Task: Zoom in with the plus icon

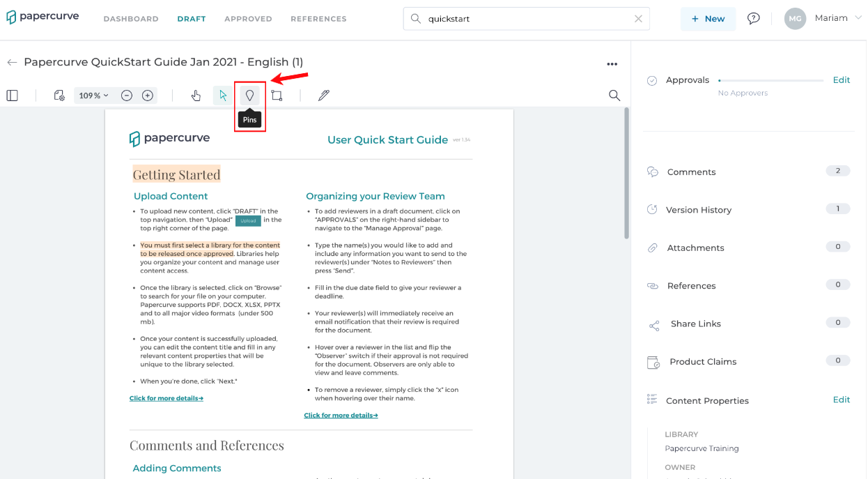Action: point(148,96)
